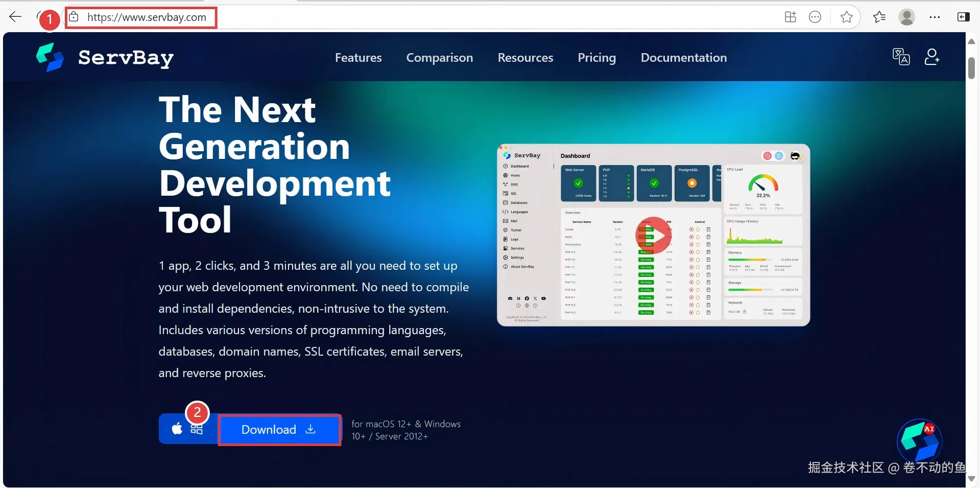Click the ServBay logo icon
Viewport: 980px width, 488px height.
click(50, 57)
